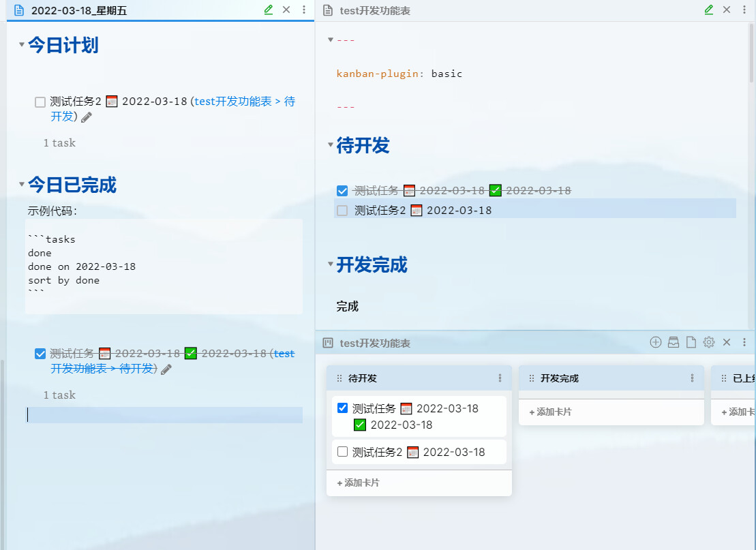This screenshot has height=550, width=756.
Task: Click the pencil icon after the 测试任务2 task in 今日计划
Action: pos(87,117)
